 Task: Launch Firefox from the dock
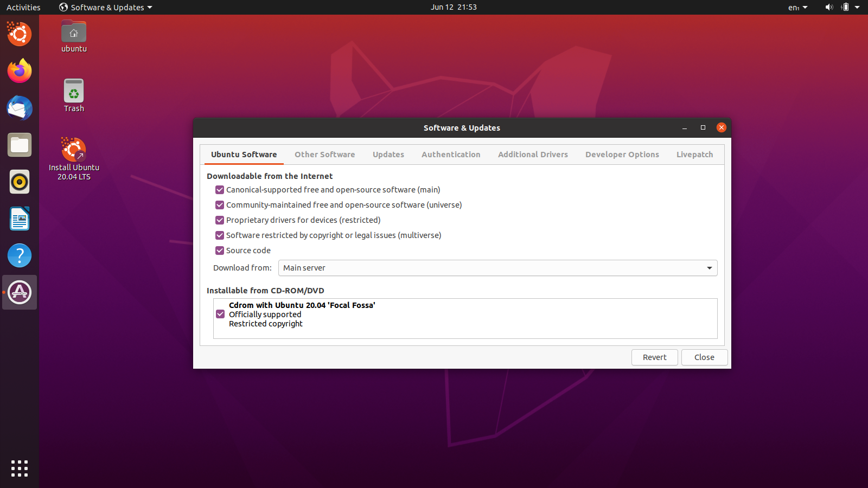pos(20,71)
